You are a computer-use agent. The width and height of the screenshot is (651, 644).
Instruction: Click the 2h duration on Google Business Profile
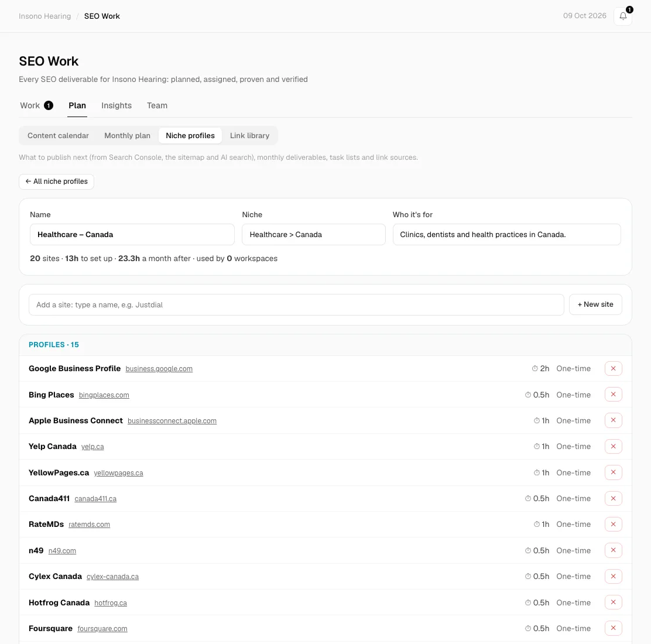click(544, 368)
